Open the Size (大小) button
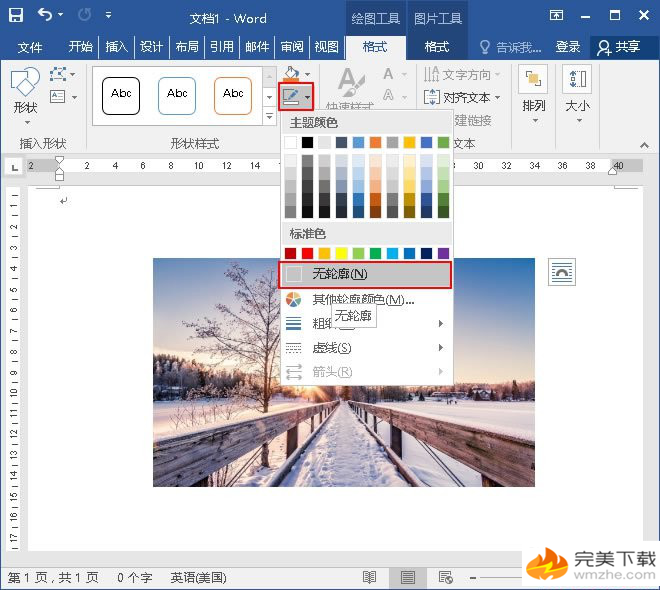 pos(577,93)
